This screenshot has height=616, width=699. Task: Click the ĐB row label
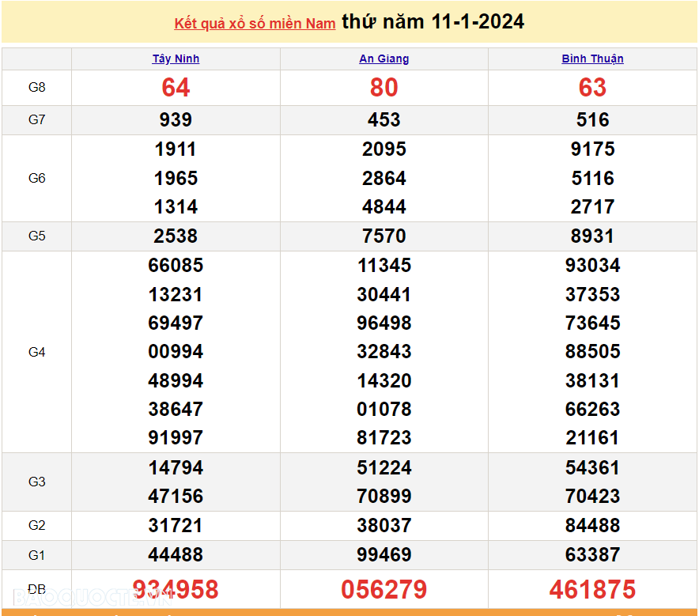[x=36, y=589]
